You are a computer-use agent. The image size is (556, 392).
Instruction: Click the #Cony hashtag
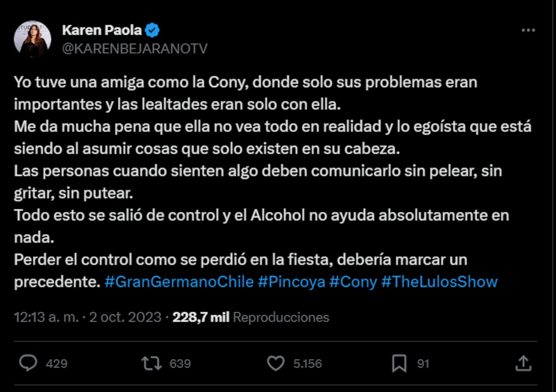tap(353, 282)
